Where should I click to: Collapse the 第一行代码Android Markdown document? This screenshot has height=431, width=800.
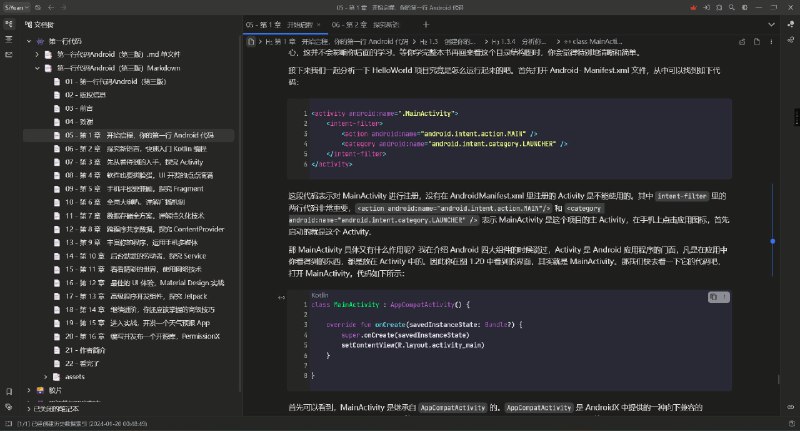[x=37, y=68]
